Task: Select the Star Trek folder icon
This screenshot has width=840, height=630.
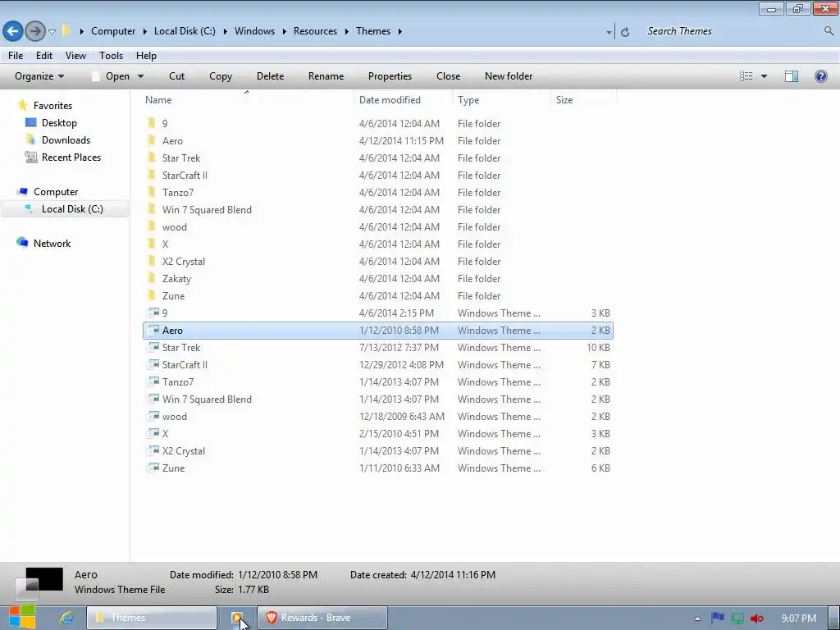Action: point(152,158)
